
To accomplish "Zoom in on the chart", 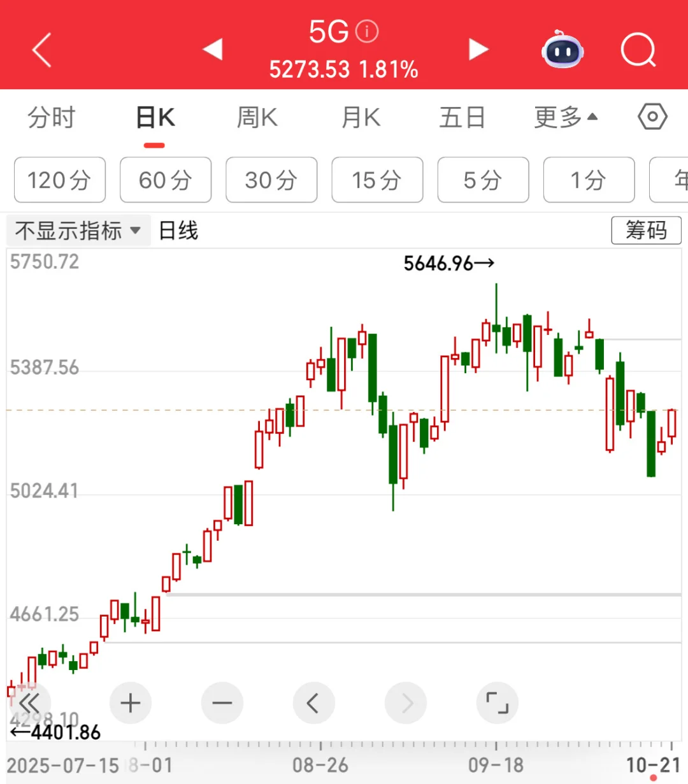I will (131, 703).
